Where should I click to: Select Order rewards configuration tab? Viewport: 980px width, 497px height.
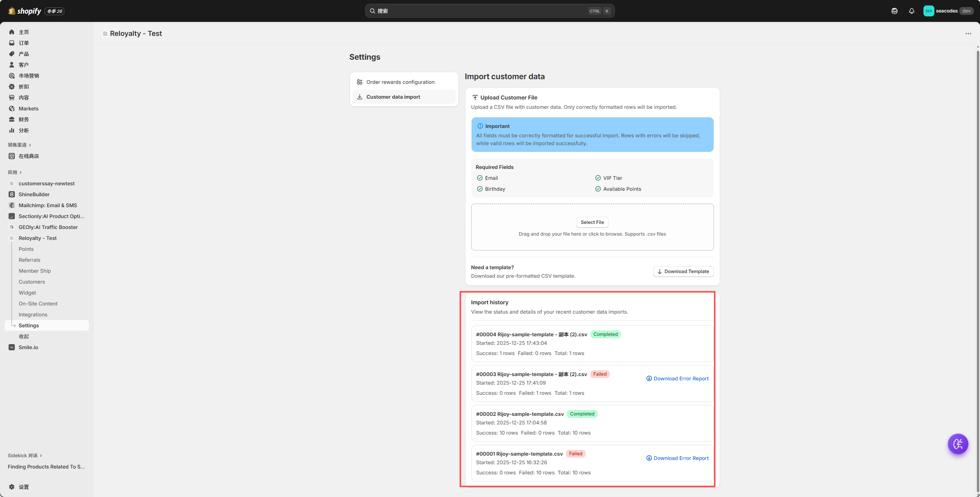tap(400, 82)
